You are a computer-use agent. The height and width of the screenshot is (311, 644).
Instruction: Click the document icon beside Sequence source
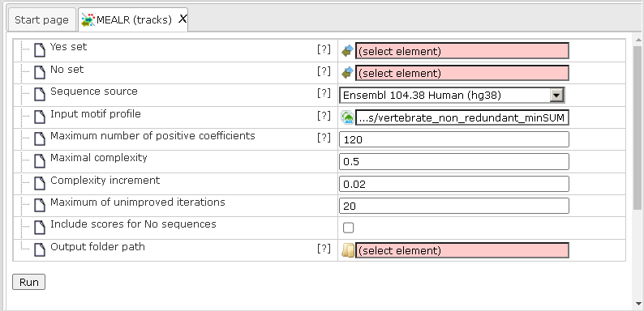tap(40, 95)
